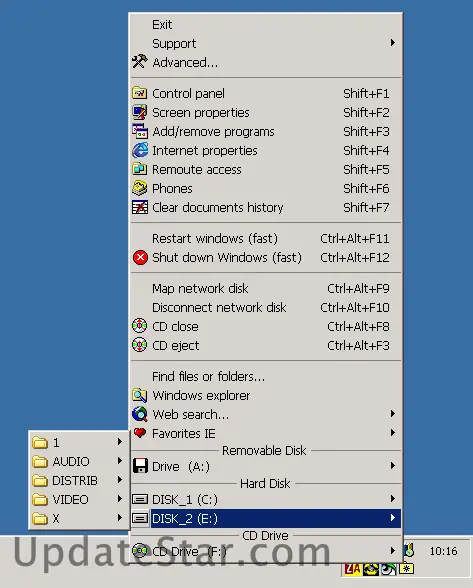Screen dimensions: 473x588
Task: Click the Add/remove programs icon
Action: click(x=140, y=131)
